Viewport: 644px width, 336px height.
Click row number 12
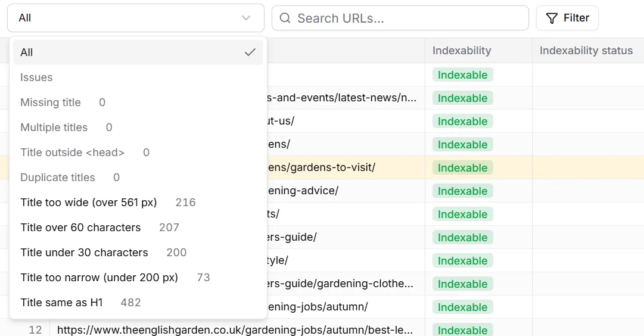point(35,330)
